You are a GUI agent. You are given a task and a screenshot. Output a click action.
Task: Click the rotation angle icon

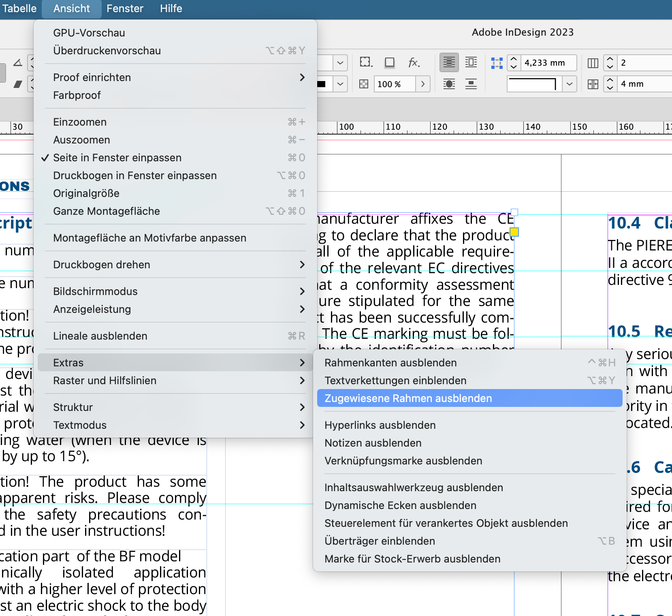click(x=18, y=63)
